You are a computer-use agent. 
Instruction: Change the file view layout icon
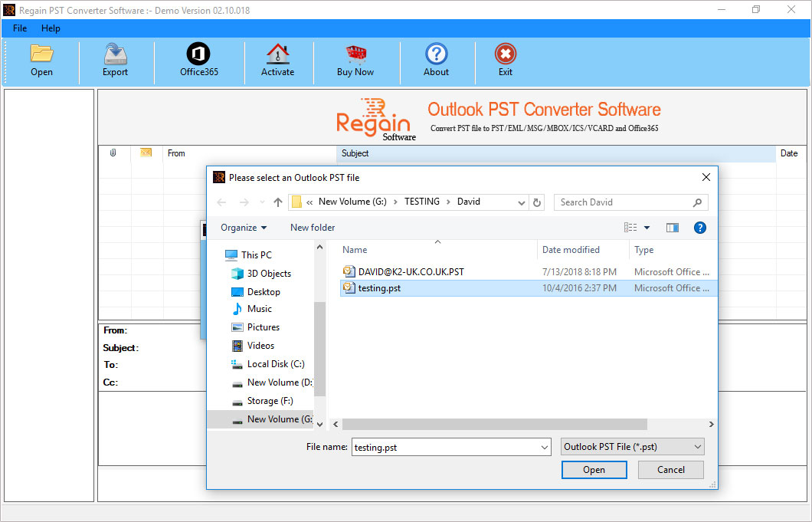(630, 228)
